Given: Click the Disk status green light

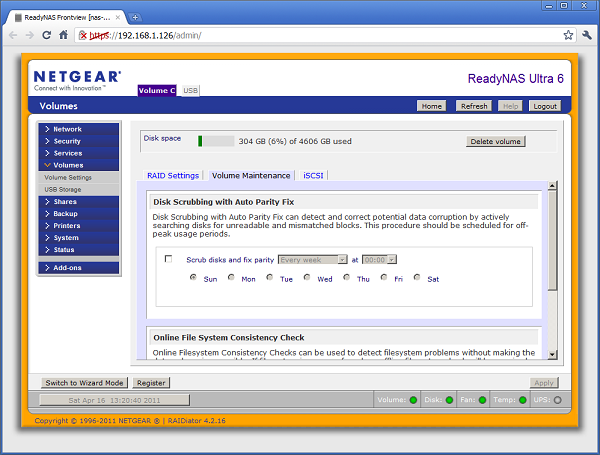Looking at the screenshot, I should tap(449, 400).
